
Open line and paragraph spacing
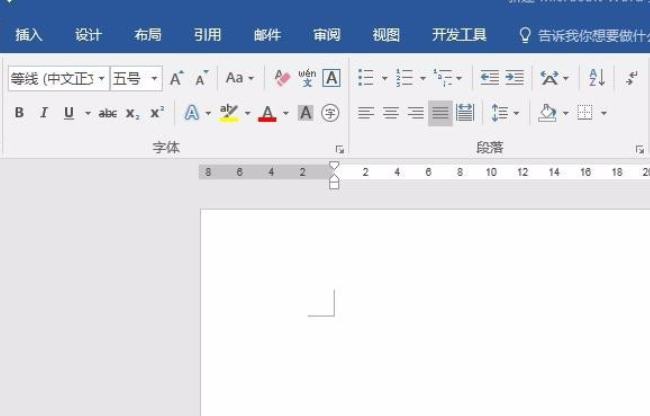pos(499,113)
